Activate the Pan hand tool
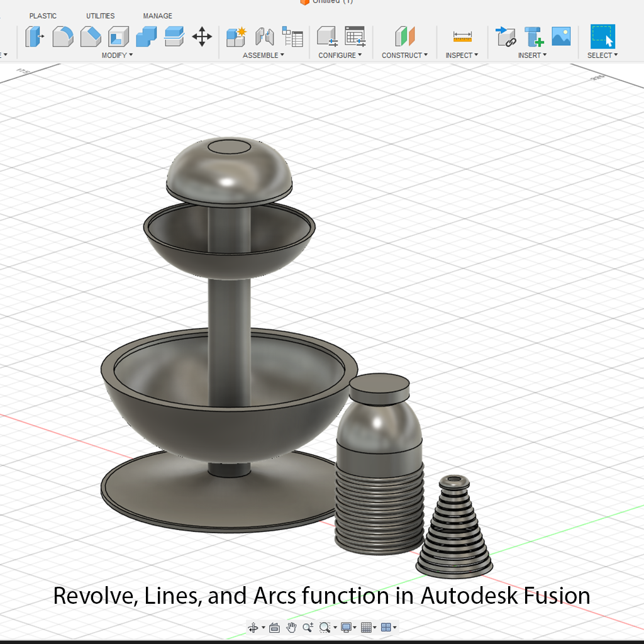The image size is (644, 644). click(x=291, y=627)
